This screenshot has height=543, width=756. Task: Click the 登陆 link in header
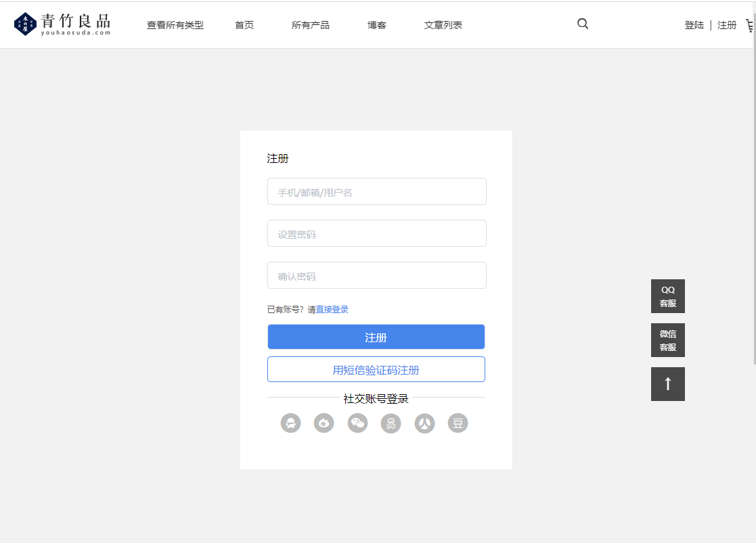click(x=694, y=25)
